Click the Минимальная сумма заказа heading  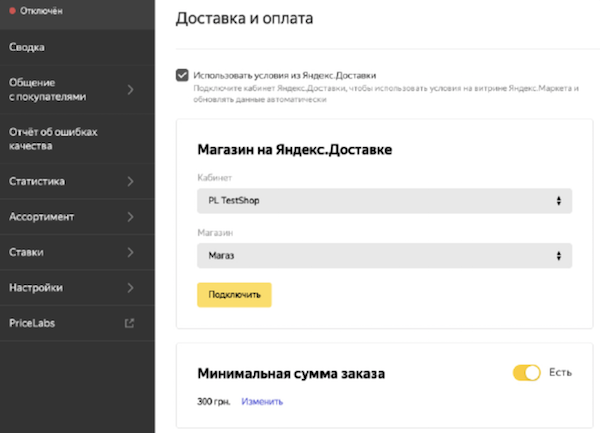point(291,374)
